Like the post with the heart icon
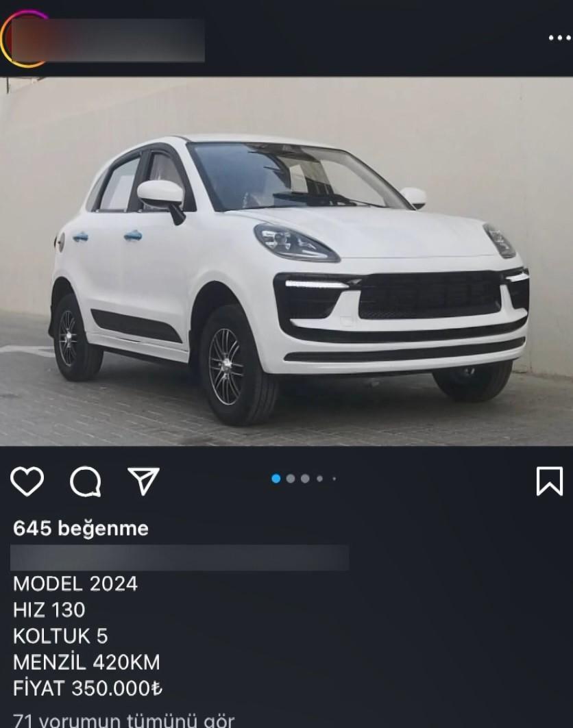The width and height of the screenshot is (573, 728). coord(27,481)
